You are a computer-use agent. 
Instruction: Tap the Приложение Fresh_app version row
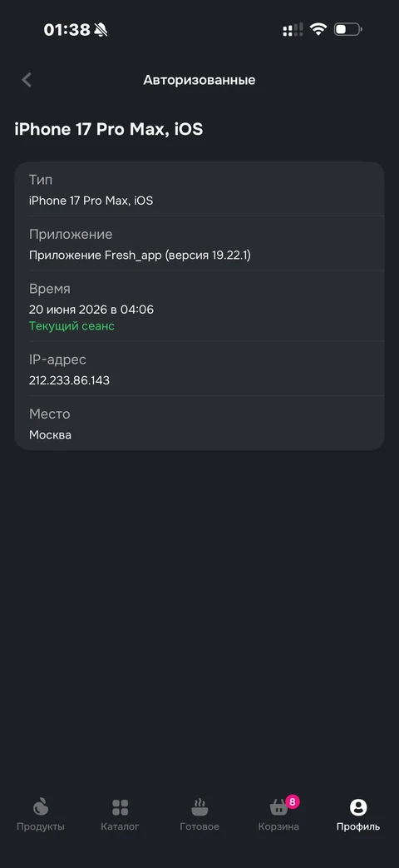199,244
